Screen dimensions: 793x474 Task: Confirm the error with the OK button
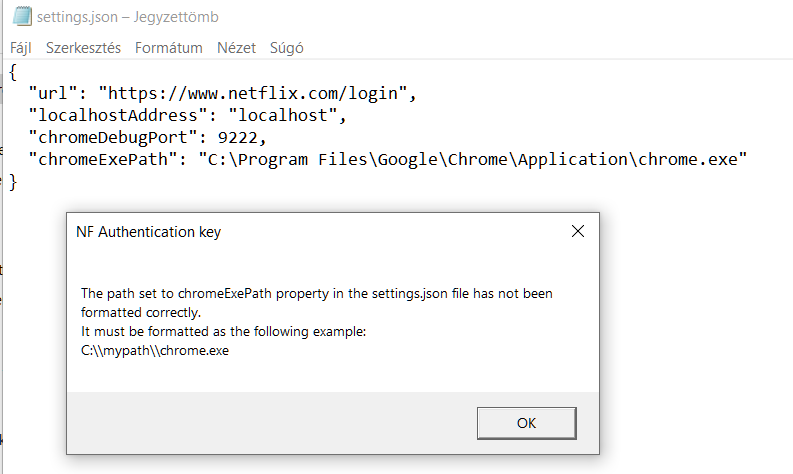coord(526,423)
